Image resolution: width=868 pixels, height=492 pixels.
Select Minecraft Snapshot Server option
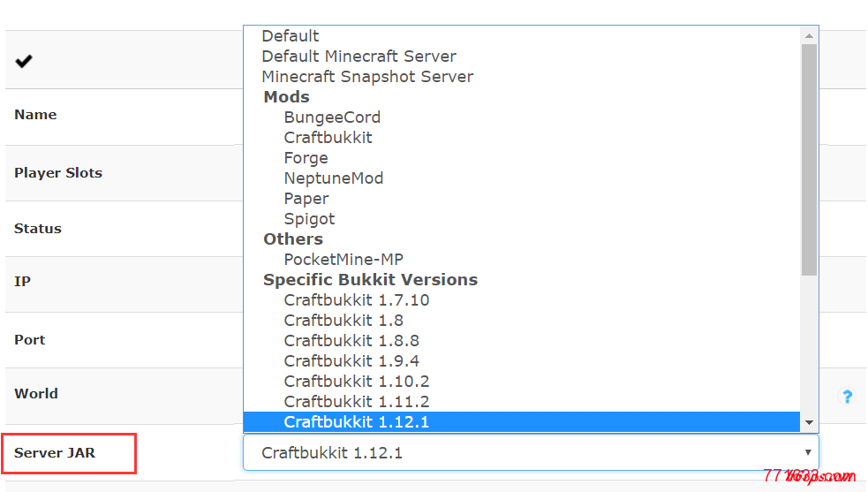click(x=367, y=77)
